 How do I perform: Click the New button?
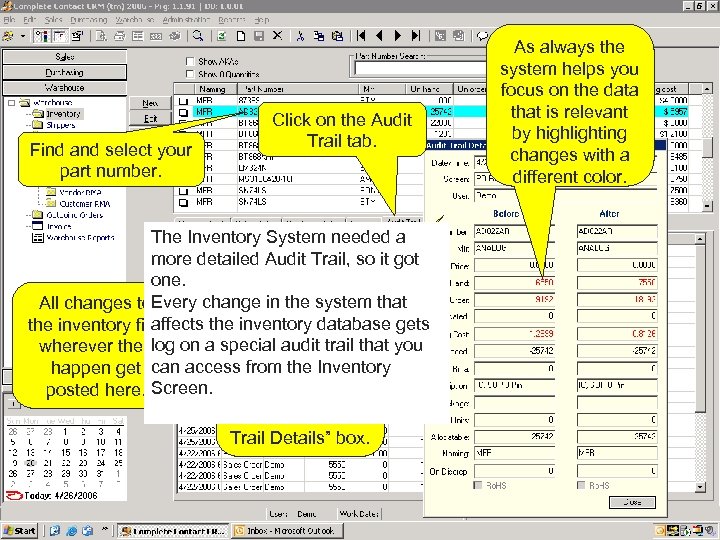point(150,103)
